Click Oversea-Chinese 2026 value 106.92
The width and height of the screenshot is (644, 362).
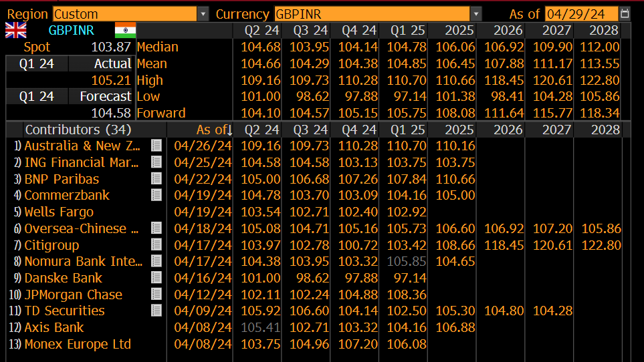504,228
